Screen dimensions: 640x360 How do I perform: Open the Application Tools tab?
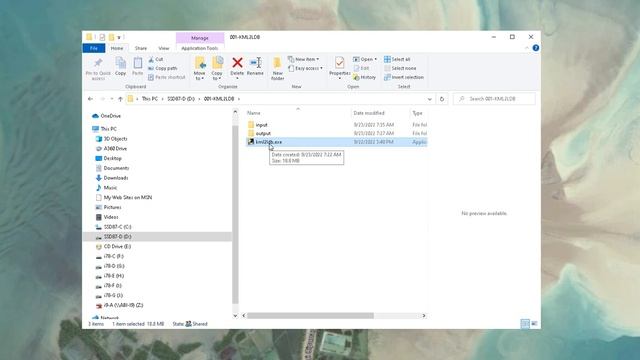[200, 48]
